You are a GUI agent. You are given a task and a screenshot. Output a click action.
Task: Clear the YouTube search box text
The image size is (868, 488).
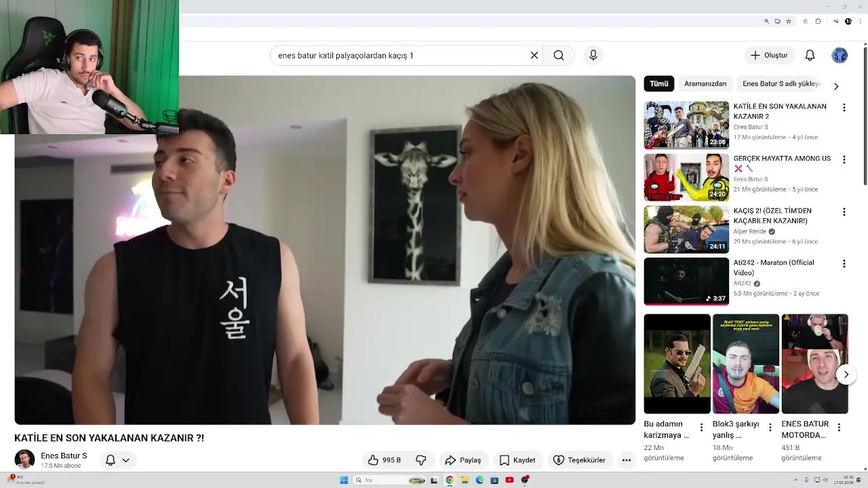[534, 56]
